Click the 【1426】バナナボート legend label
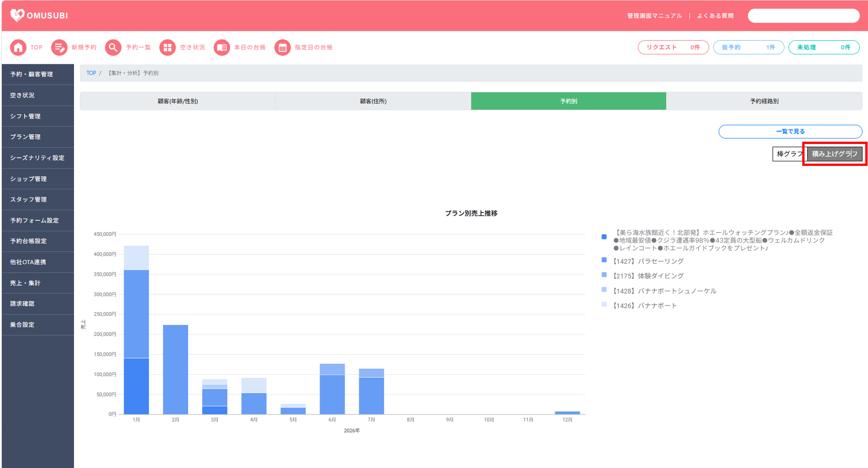Viewport: 868px width, 468px height. pyautogui.click(x=645, y=305)
